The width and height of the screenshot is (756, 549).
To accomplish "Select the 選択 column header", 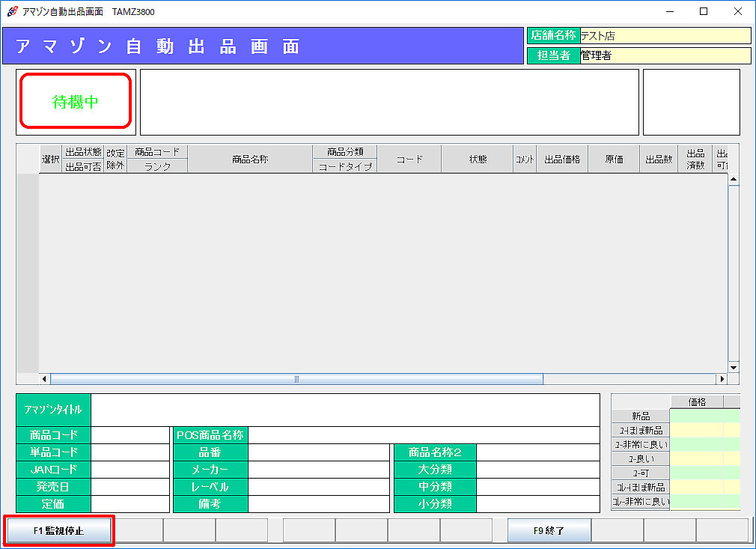I will [x=51, y=160].
